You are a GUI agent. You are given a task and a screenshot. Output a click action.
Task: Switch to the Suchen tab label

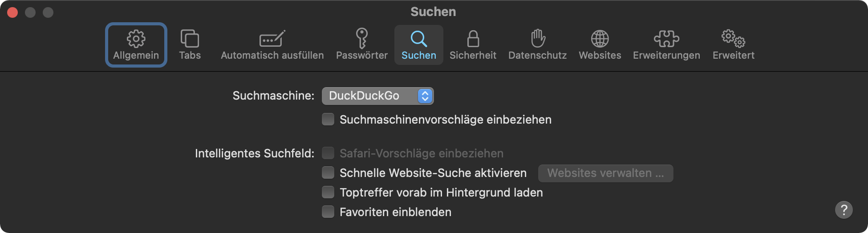coord(418,55)
